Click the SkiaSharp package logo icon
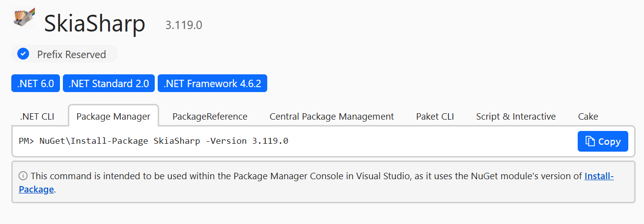644x224 pixels. pyautogui.click(x=24, y=18)
